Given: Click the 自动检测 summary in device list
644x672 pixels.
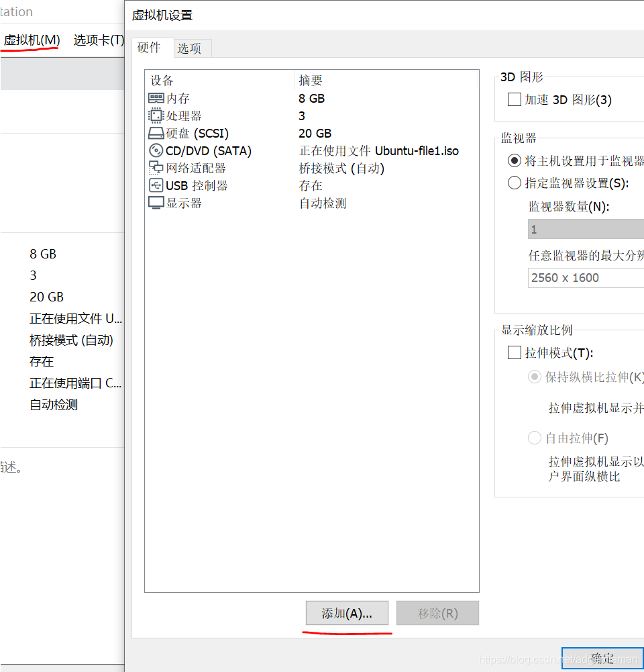Looking at the screenshot, I should [x=323, y=203].
